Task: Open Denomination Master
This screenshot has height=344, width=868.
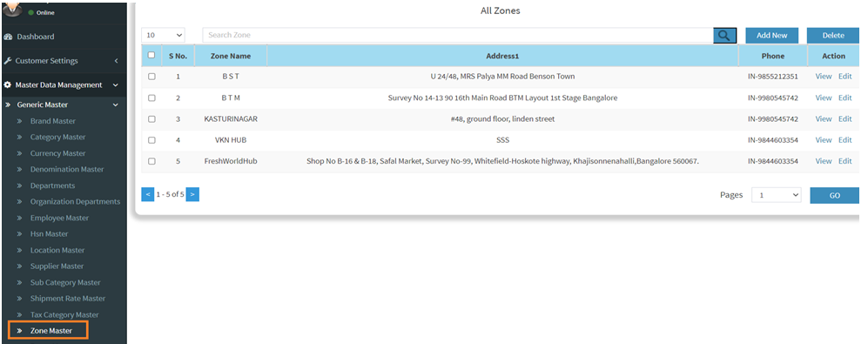Action: coord(67,170)
